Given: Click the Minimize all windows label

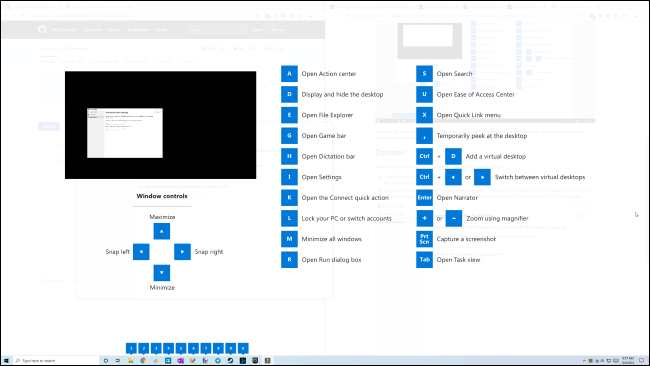Looking at the screenshot, I should pyautogui.click(x=332, y=239).
